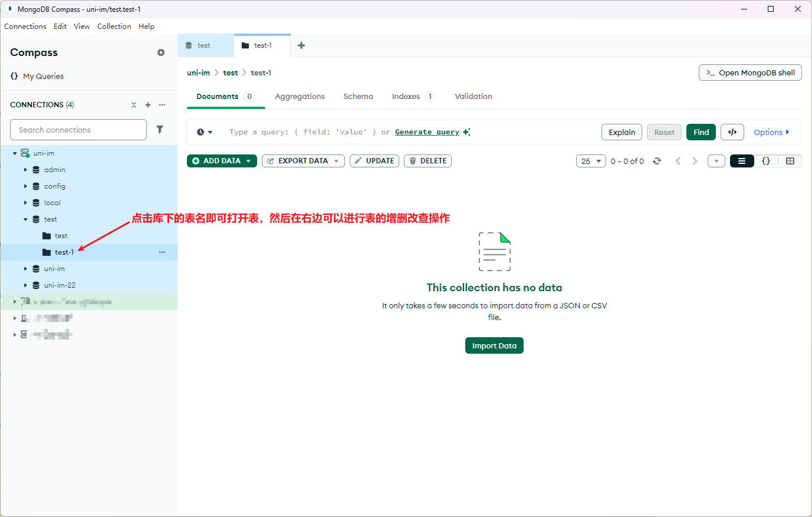Image resolution: width=812 pixels, height=517 pixels.
Task: Open connections list more options menu
Action: [162, 105]
